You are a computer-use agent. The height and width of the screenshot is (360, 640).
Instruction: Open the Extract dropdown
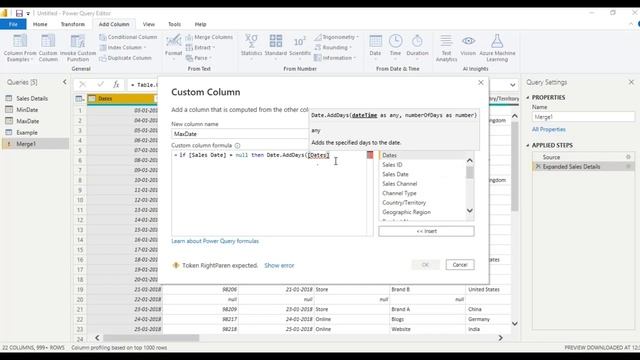[200, 47]
